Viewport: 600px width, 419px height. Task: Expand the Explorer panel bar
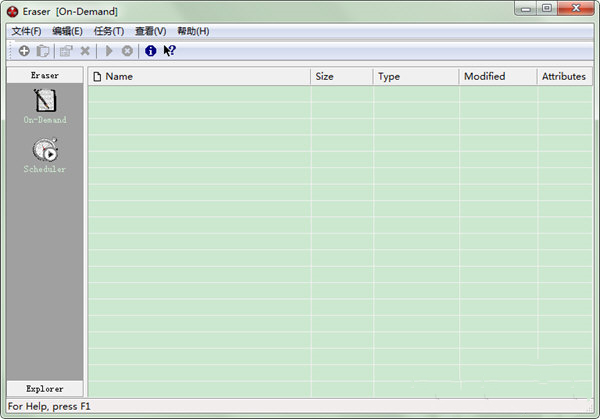click(45, 388)
